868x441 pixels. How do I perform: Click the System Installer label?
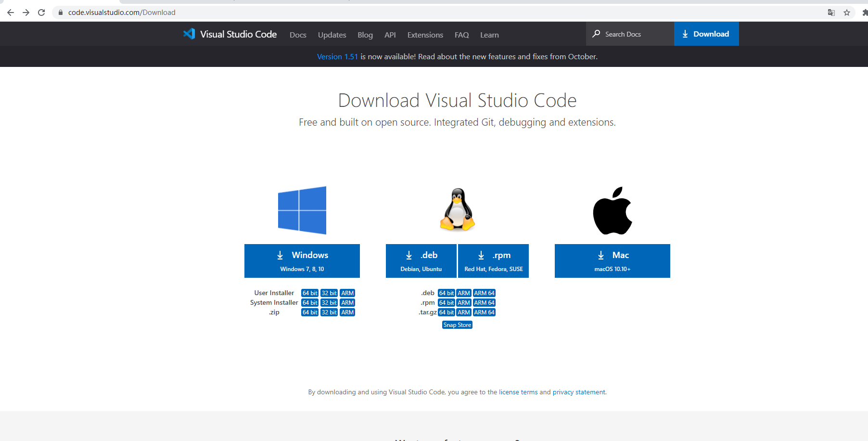(274, 303)
